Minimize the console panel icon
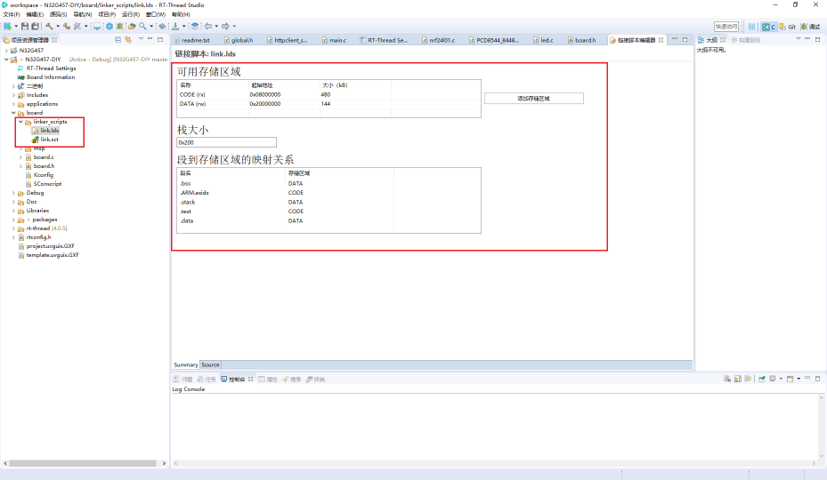The height and width of the screenshot is (480, 827). point(807,378)
